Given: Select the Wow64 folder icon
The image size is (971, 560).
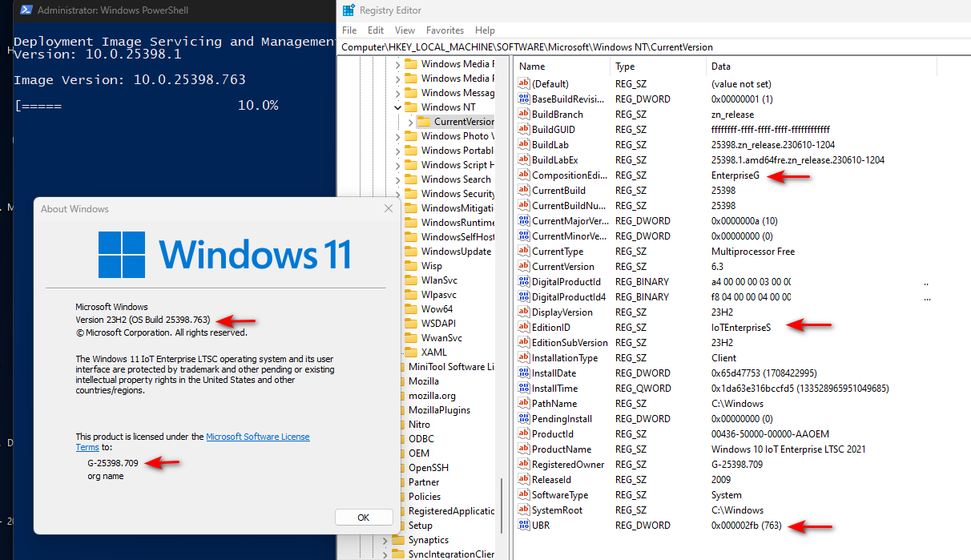Looking at the screenshot, I should click(x=411, y=309).
